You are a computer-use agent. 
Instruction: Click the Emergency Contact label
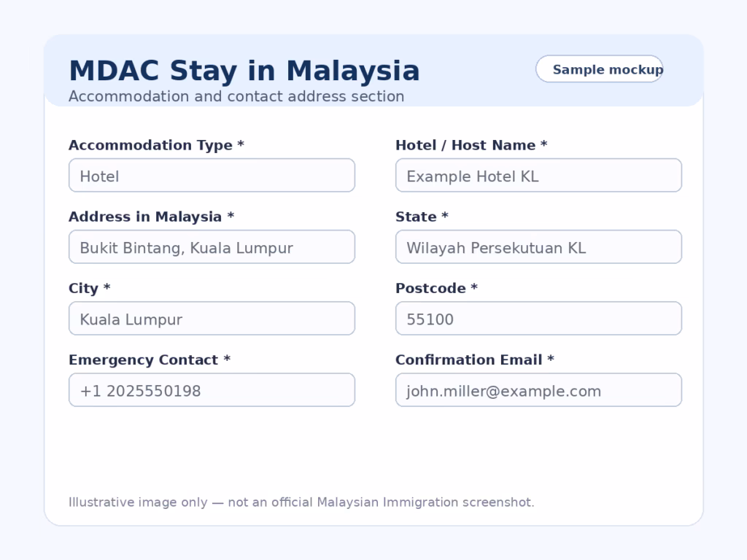coord(149,360)
